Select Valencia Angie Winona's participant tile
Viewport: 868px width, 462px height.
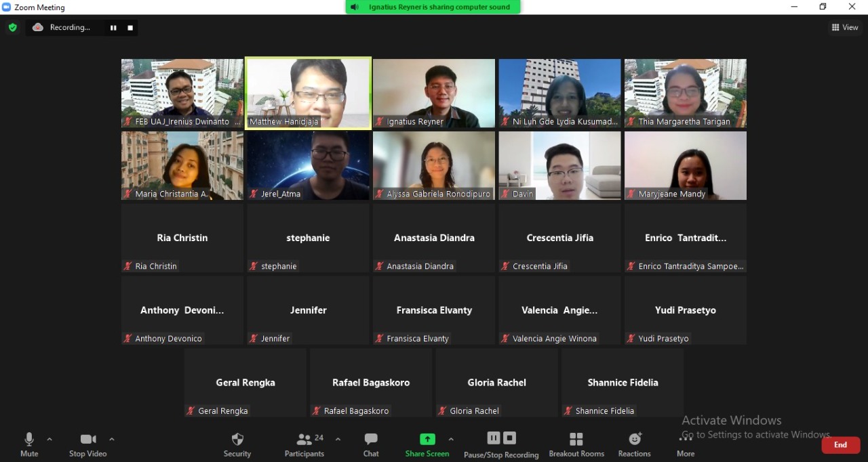[560, 311]
